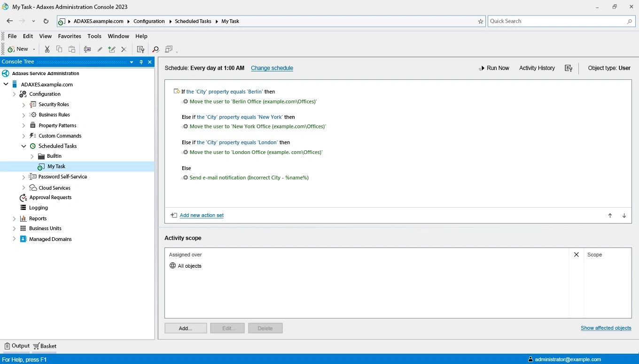The image size is (639, 364).
Task: Open the Tools menu
Action: pyautogui.click(x=94, y=36)
